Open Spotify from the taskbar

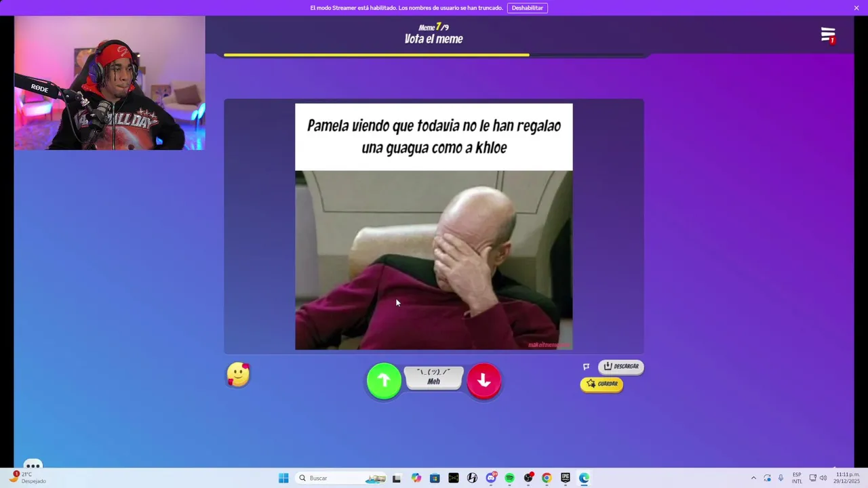[x=509, y=478]
